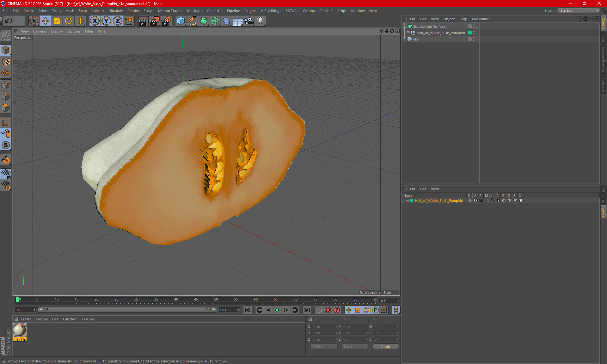This screenshot has width=607, height=364.
Task: Toggle Subdivision Surface enable checkmark
Action: click(x=477, y=27)
